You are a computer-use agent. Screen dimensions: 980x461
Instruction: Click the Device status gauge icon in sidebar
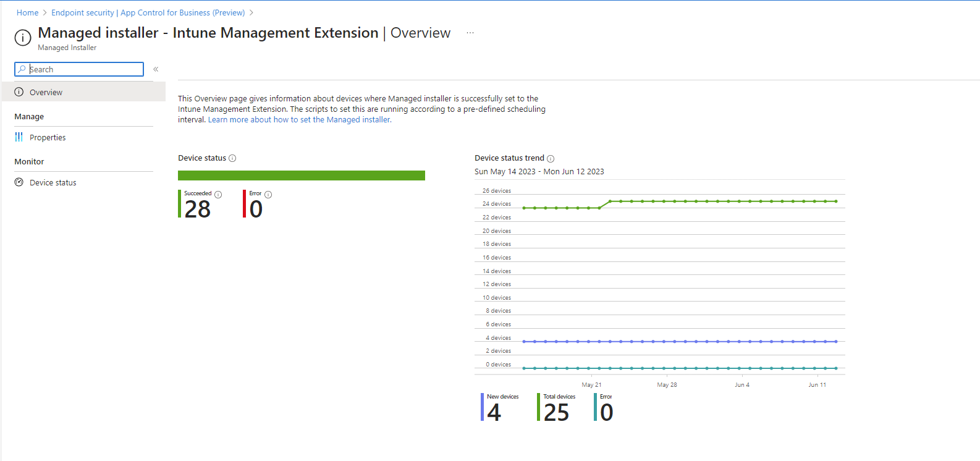[19, 182]
